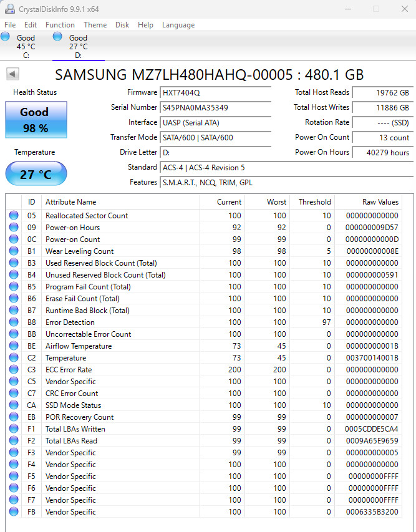Click the previous disk arrow button
This screenshot has height=532, width=416.
click(12, 74)
